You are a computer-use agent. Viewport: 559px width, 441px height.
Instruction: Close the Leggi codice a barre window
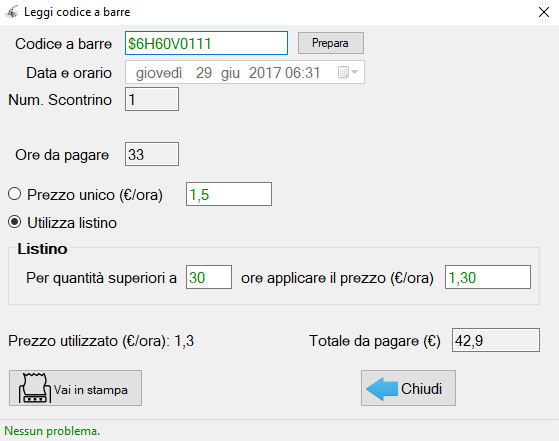(544, 12)
